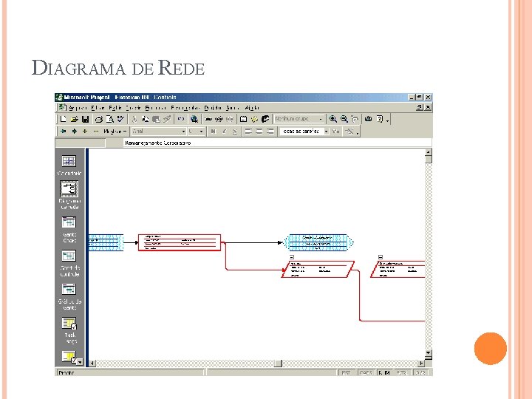Select the red rectangular task node
This screenshot has width=532, height=399.
point(180,242)
